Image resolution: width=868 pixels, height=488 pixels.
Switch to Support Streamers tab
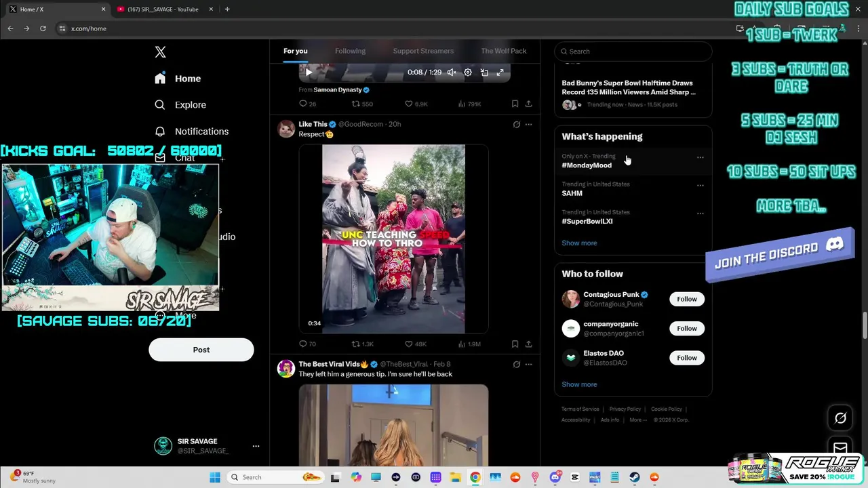click(x=423, y=51)
